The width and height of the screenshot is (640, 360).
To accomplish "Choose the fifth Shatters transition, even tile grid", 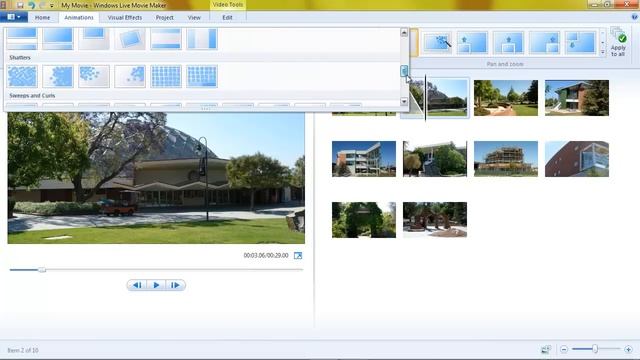I will 166,76.
